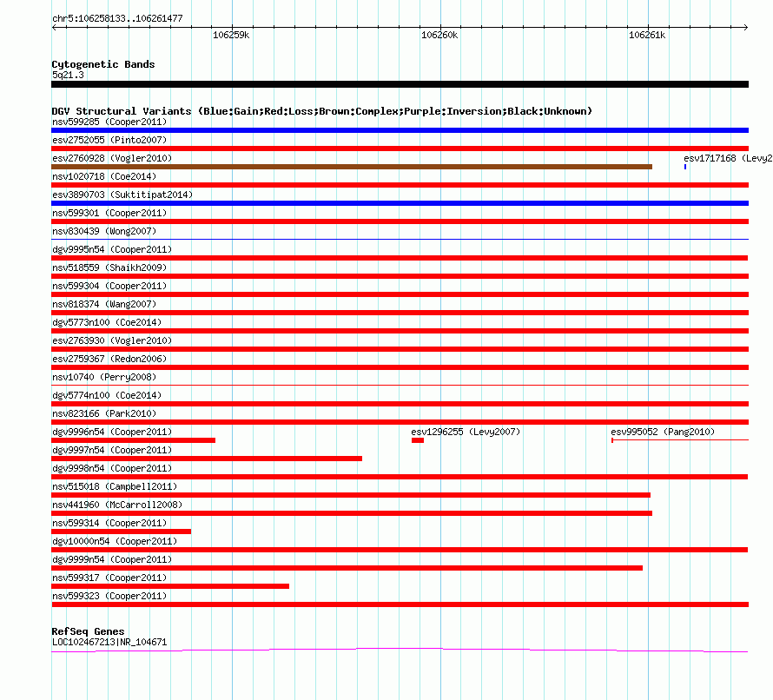The height and width of the screenshot is (700, 773).
Task: Click the ruler's left arrow end
Action: pyautogui.click(x=54, y=27)
